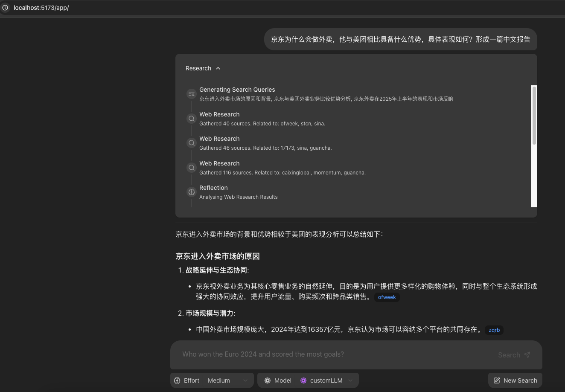Click the paper plane send icon
The width and height of the screenshot is (565, 392).
point(527,355)
